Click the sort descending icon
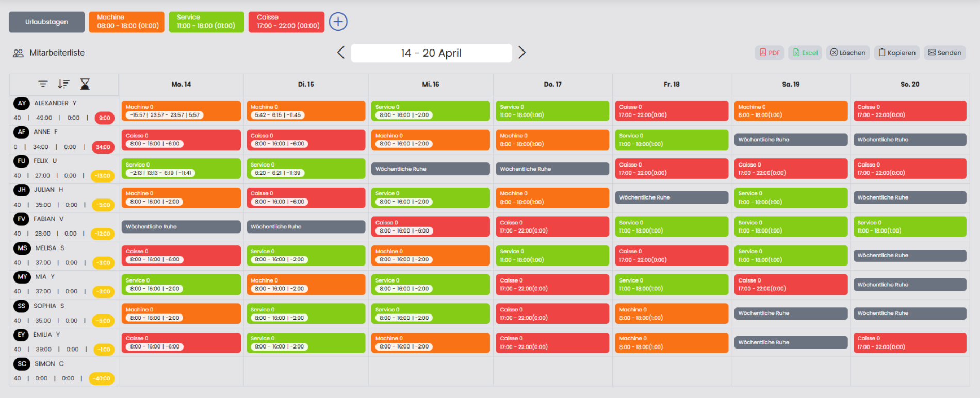Image resolution: width=980 pixels, height=398 pixels. pyautogui.click(x=63, y=84)
